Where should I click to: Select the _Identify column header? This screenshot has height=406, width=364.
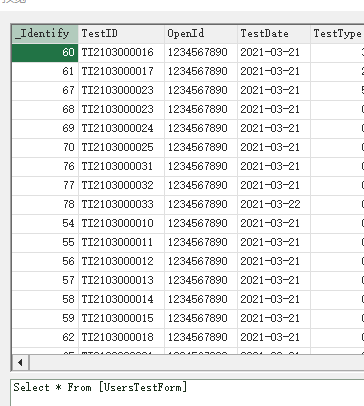(45, 34)
